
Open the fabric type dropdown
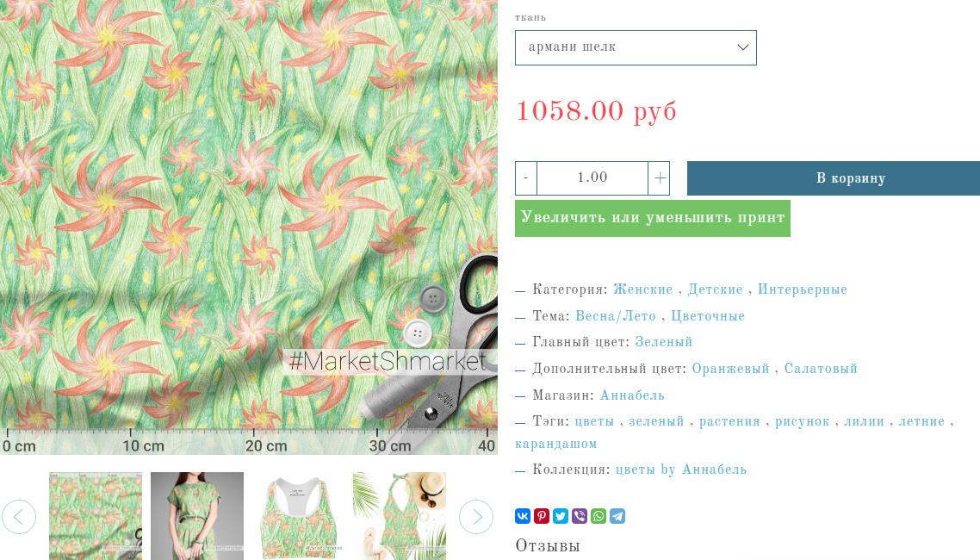coord(636,47)
